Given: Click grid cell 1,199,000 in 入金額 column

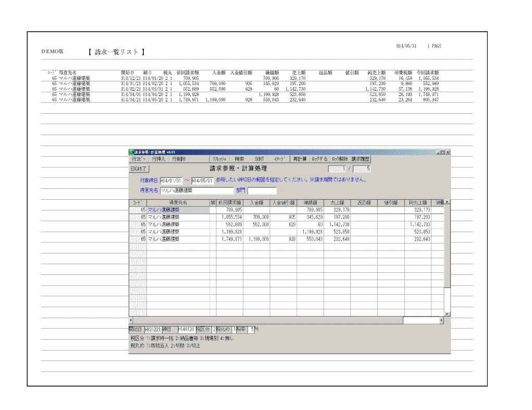Looking at the screenshot, I should coord(256,239).
